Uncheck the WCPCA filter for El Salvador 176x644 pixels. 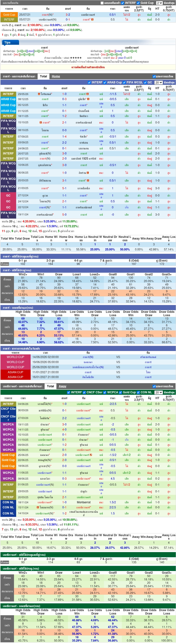click(105, 392)
